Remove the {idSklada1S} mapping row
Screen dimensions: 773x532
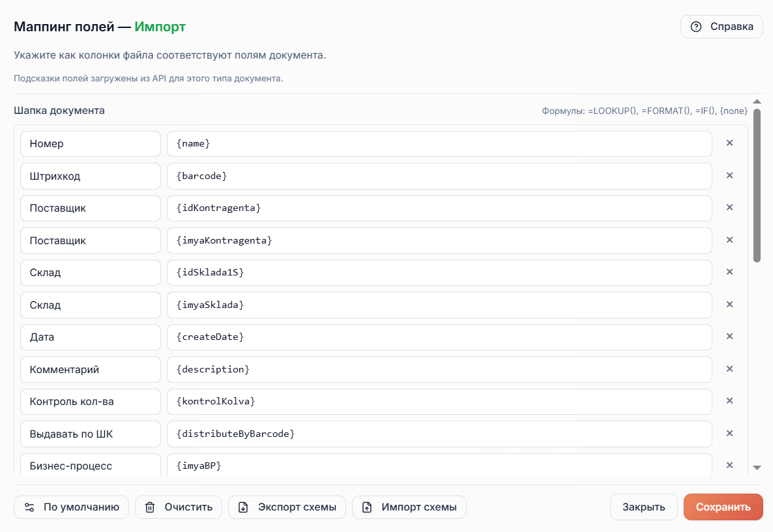click(x=729, y=272)
